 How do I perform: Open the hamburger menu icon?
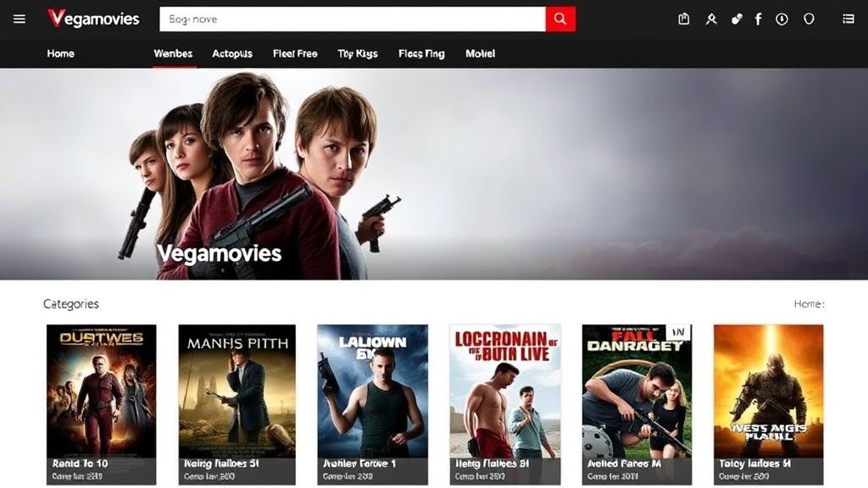point(19,18)
